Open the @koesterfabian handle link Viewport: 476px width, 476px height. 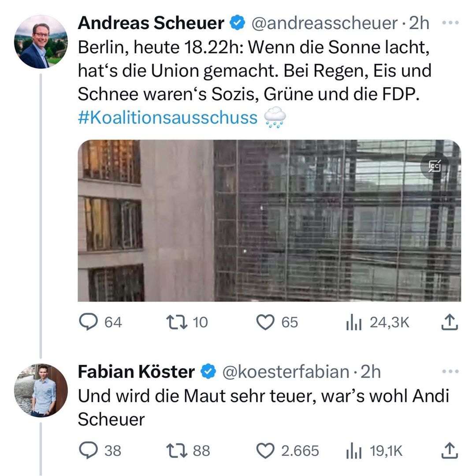pyautogui.click(x=286, y=372)
